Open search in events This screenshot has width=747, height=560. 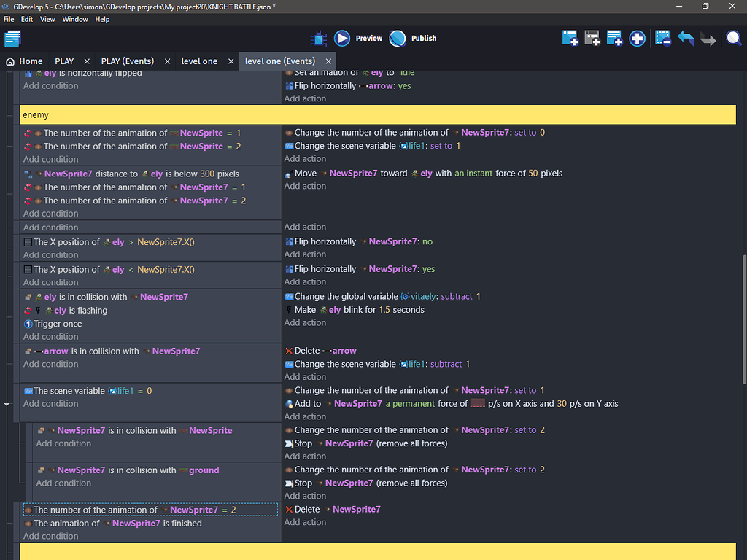(733, 38)
